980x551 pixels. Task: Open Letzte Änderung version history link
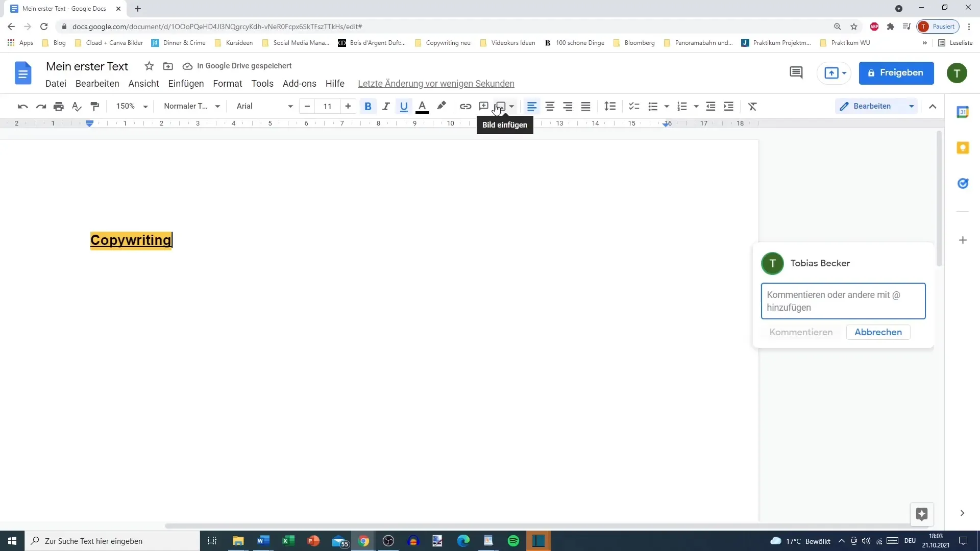click(436, 84)
